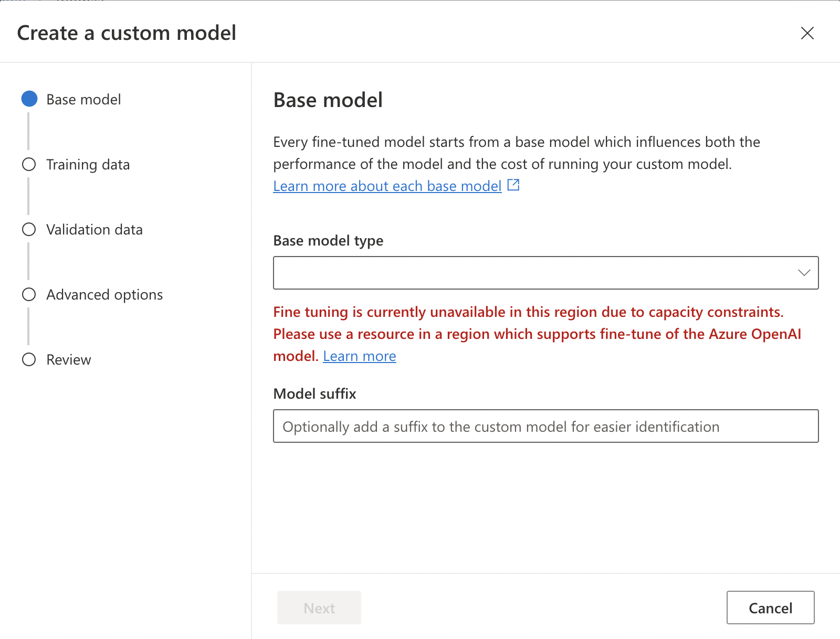
Task: Click the Base model type field label
Action: coord(328,240)
